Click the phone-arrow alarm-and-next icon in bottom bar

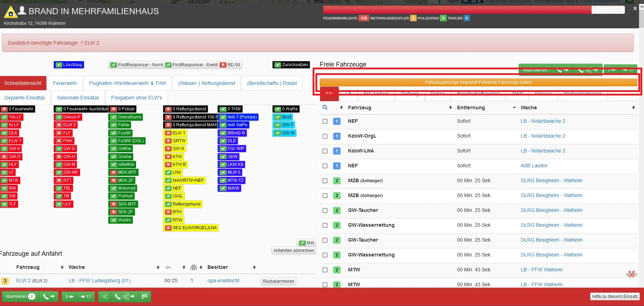(x=49, y=296)
